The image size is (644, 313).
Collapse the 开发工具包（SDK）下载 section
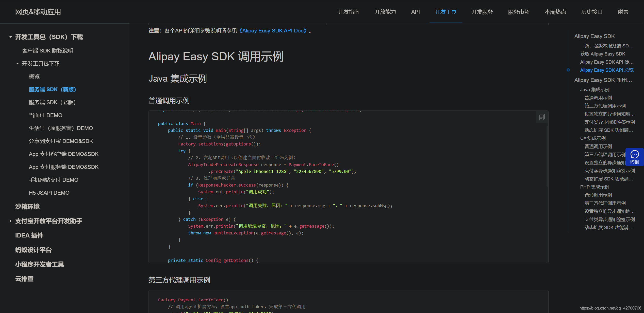pos(11,37)
